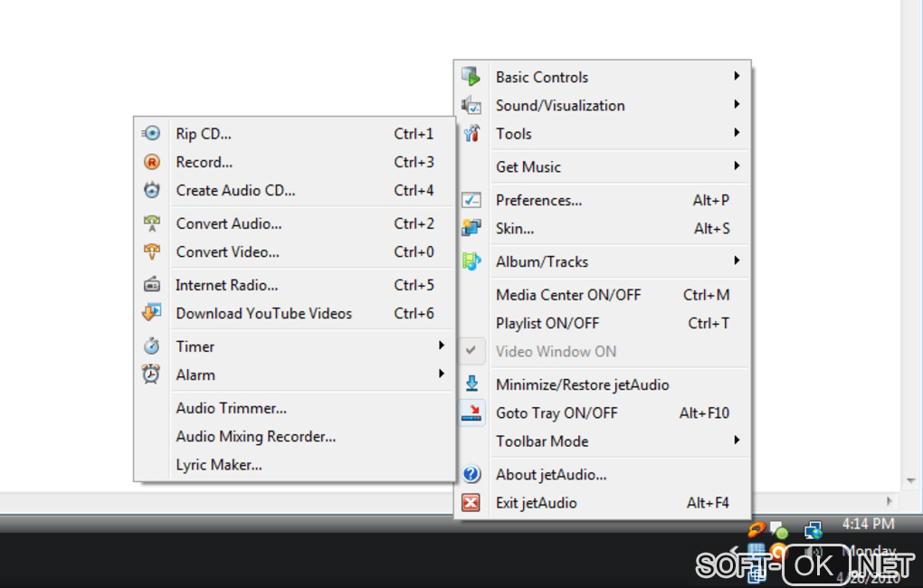Expand the Basic Controls submenu arrow
Viewport: 923px width, 588px height.
click(x=737, y=76)
